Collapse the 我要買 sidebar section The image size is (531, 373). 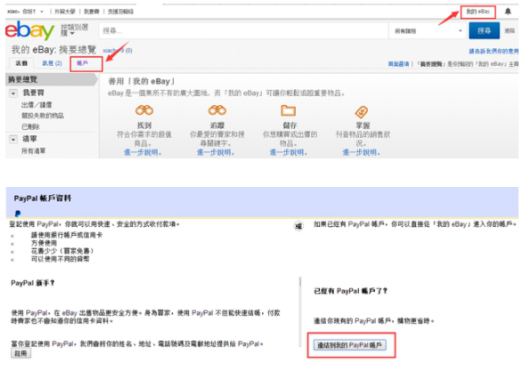point(13,93)
